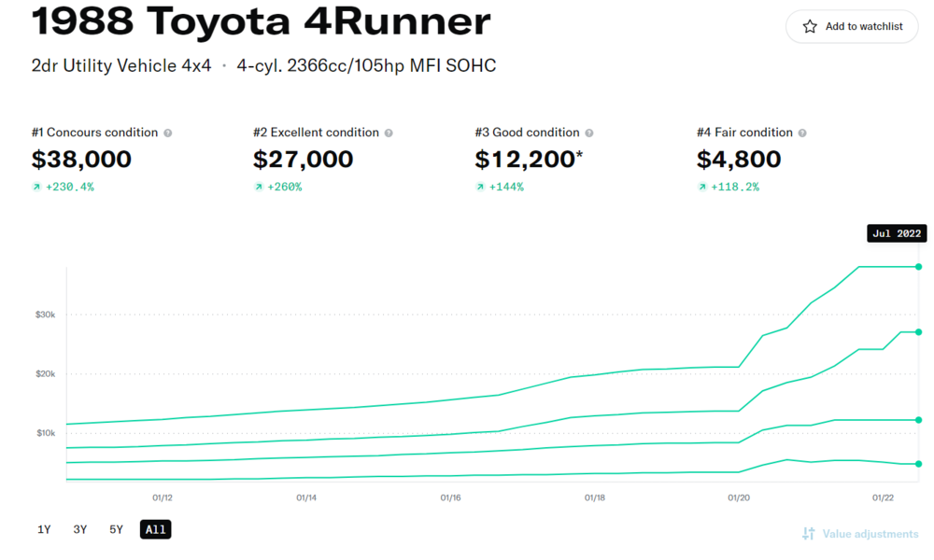Click the Excellent line endpoint dot
The width and height of the screenshot is (934, 560).
[x=919, y=332]
